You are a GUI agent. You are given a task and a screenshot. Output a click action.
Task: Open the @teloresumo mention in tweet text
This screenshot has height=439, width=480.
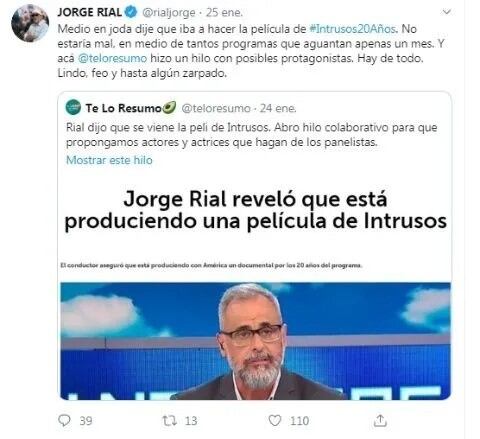click(112, 58)
